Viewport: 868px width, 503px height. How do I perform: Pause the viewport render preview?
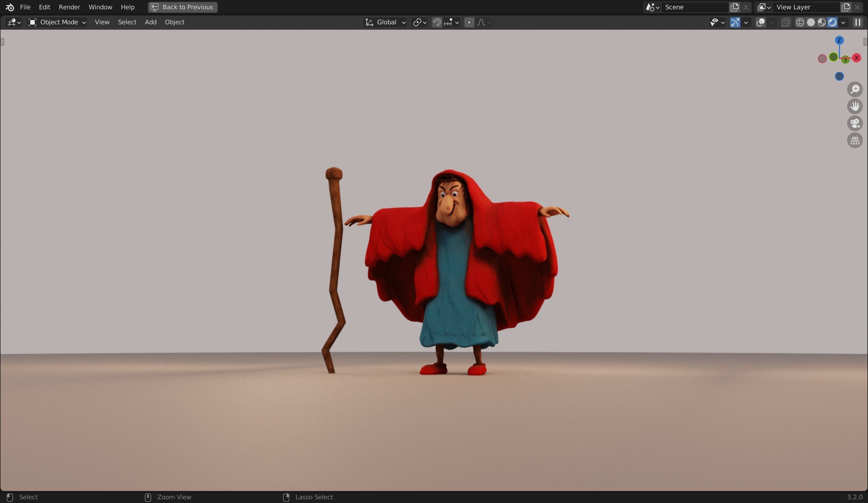pyautogui.click(x=857, y=22)
